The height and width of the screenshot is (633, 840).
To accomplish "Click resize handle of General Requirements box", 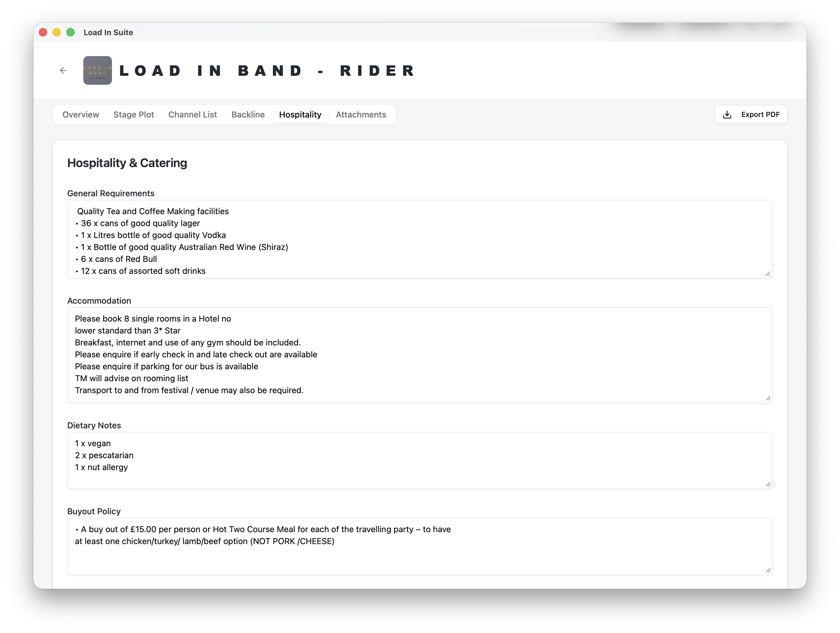I will click(768, 274).
